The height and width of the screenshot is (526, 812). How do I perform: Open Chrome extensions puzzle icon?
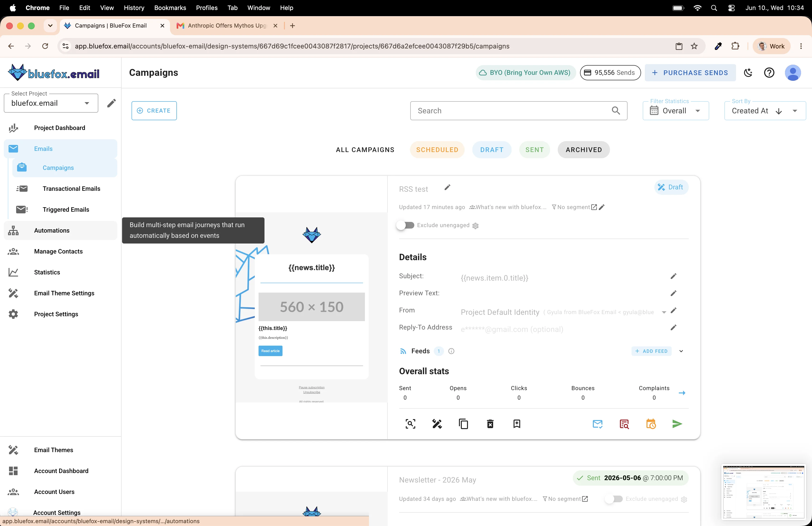[x=735, y=46]
